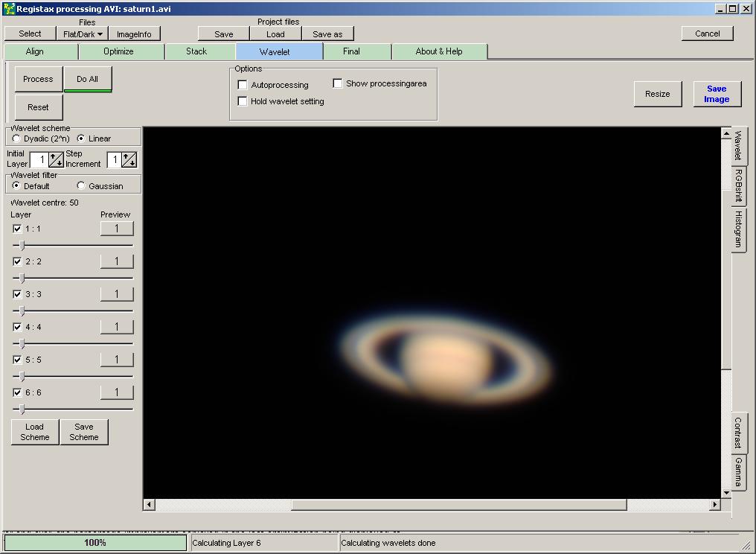Screen dimensions: 756x554
Task: Open the RGBshift side tab
Action: (x=738, y=186)
